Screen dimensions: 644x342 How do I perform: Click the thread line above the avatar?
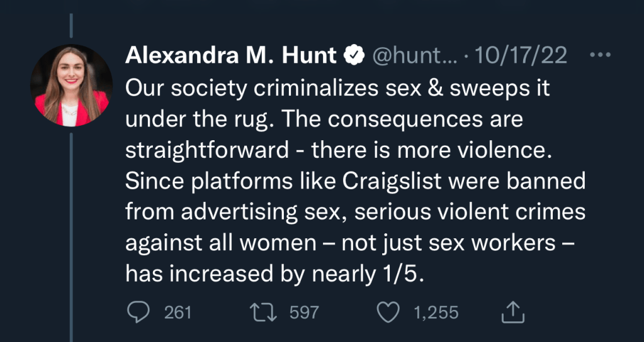(x=71, y=24)
